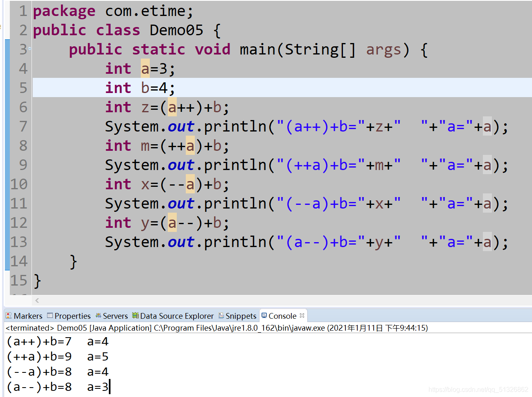
Task: Click the 'm=(++a)+b;' expression
Action: 185,146
